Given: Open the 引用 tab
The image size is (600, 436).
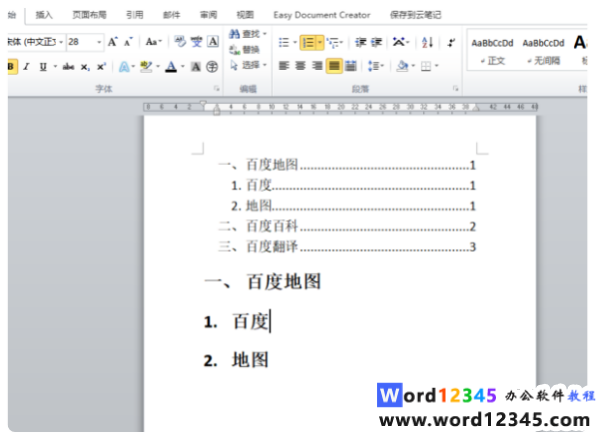Looking at the screenshot, I should tap(135, 15).
